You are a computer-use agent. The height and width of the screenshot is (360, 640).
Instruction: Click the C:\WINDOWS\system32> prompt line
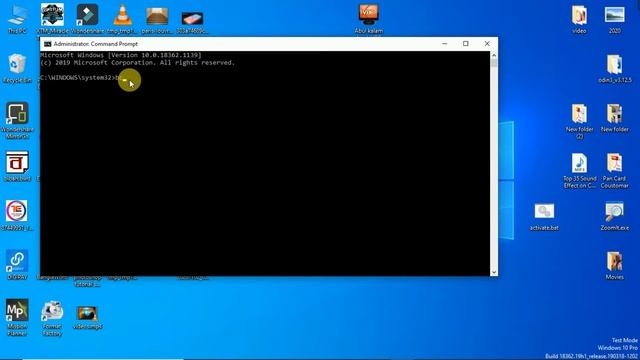[x=80, y=78]
